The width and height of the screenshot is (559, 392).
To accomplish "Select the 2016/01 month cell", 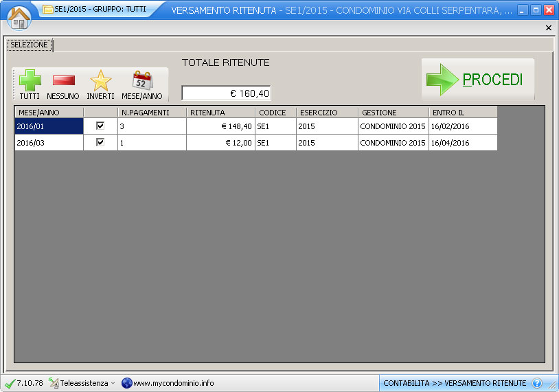I will 48,126.
